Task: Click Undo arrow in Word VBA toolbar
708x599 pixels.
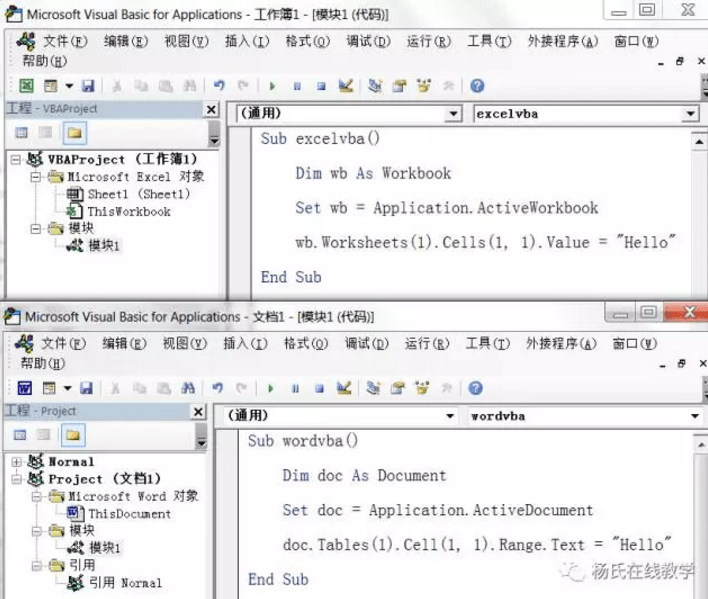Action: click(x=218, y=388)
